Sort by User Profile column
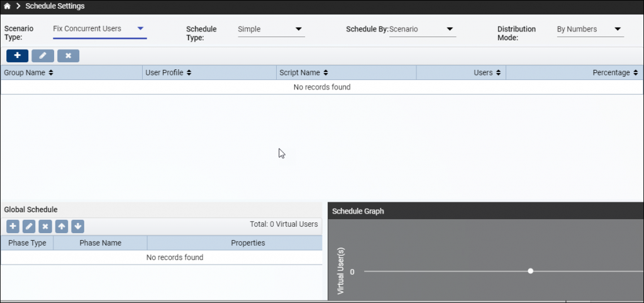Image resolution: width=644 pixels, height=303 pixels. pos(169,73)
